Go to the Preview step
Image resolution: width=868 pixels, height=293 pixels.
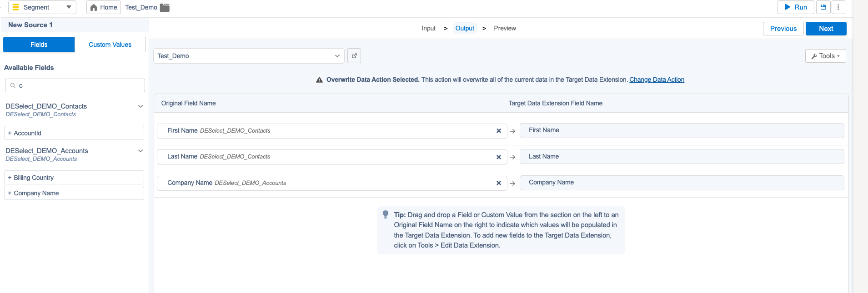point(505,28)
